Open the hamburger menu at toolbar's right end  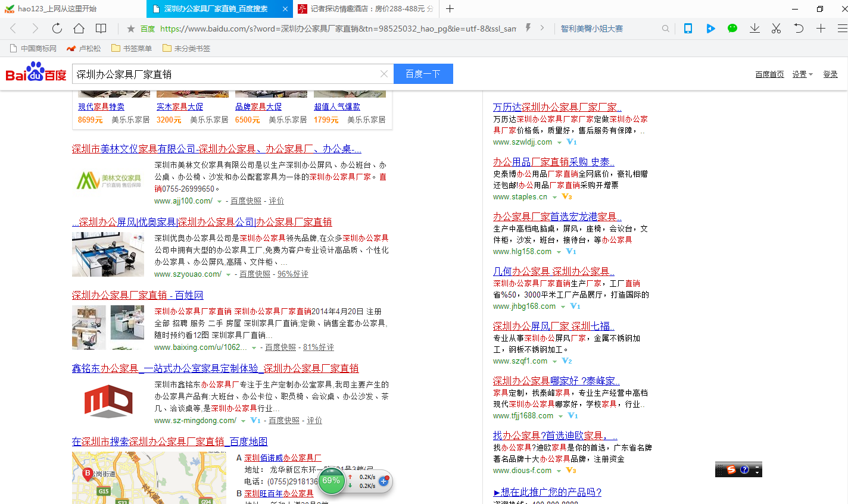pos(842,28)
